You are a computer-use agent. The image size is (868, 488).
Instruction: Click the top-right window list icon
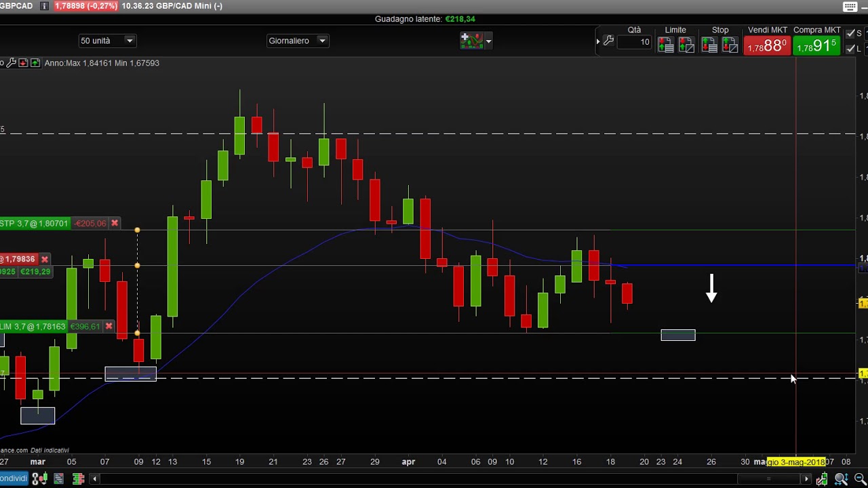coord(850,7)
